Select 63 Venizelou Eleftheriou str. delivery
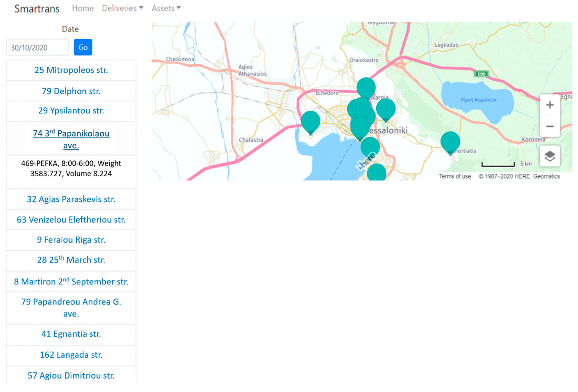This screenshot has height=392, width=578. pos(71,220)
